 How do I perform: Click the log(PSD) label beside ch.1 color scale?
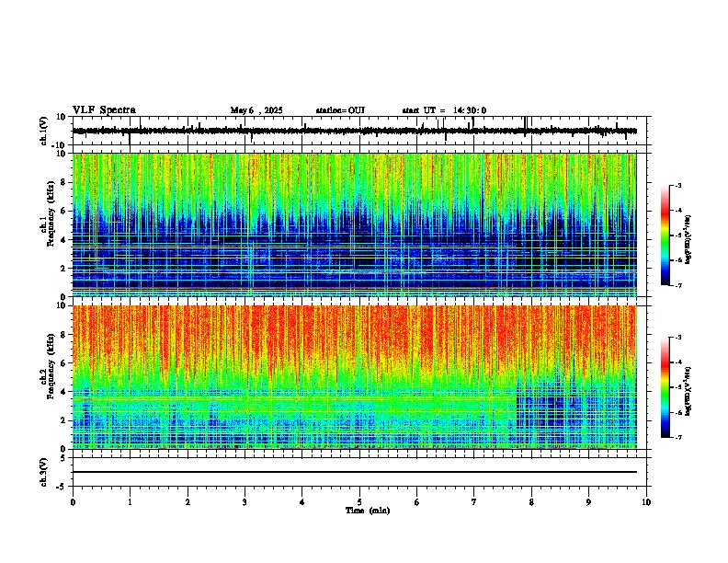click(688, 240)
